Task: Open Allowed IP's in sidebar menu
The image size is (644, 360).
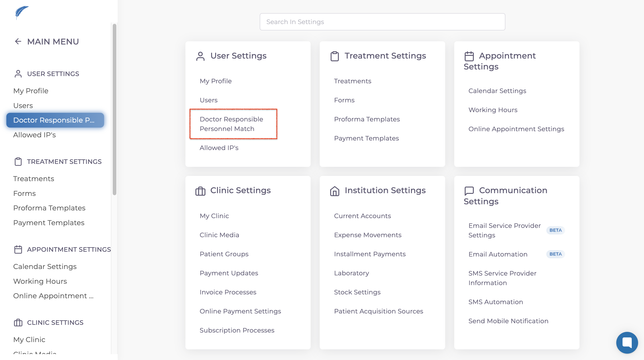Action: 35,135
